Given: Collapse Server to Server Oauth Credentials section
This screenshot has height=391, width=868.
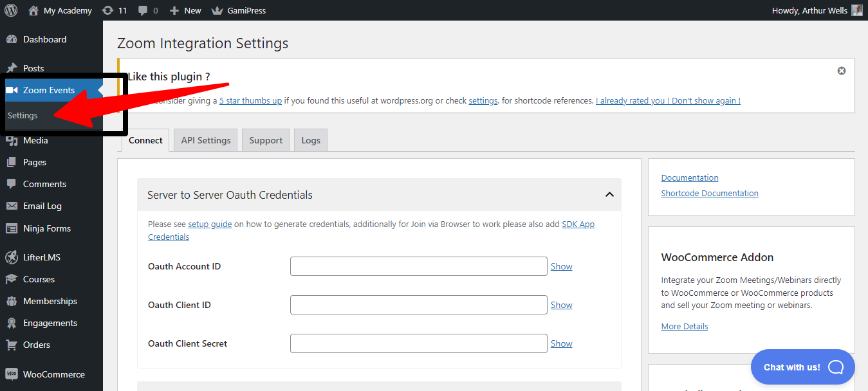Looking at the screenshot, I should point(609,195).
